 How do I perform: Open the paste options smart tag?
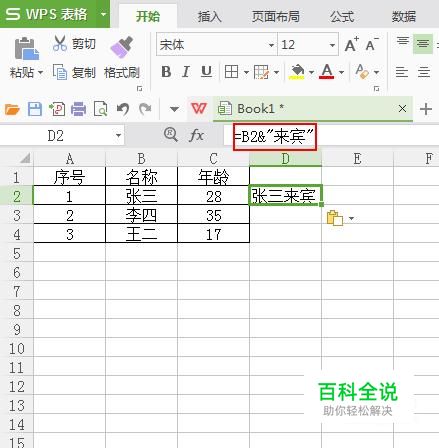340,218
